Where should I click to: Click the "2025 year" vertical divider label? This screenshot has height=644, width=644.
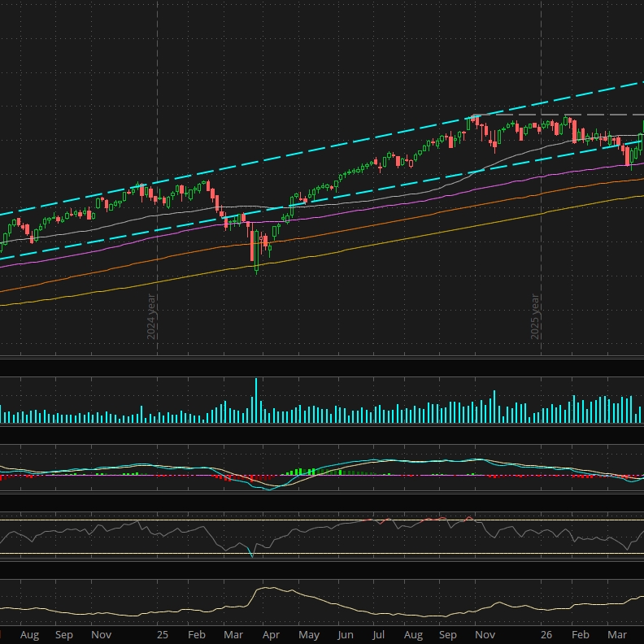(x=535, y=316)
